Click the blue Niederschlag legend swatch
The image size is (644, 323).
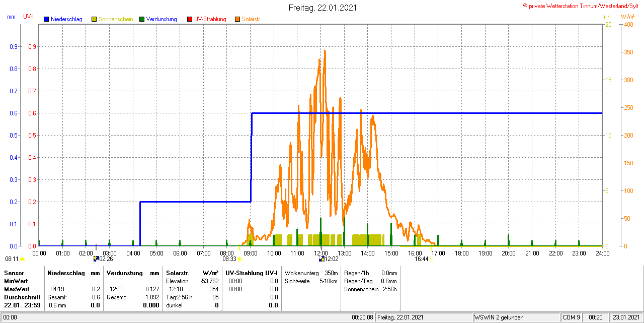46,19
